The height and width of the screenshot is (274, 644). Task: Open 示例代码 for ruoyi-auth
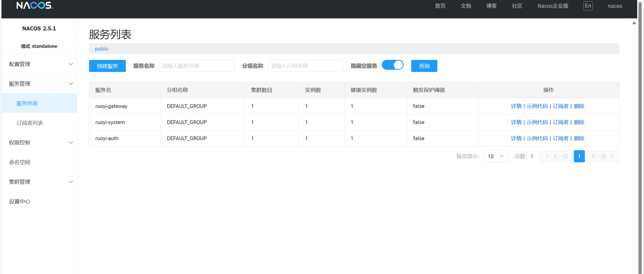[537, 138]
